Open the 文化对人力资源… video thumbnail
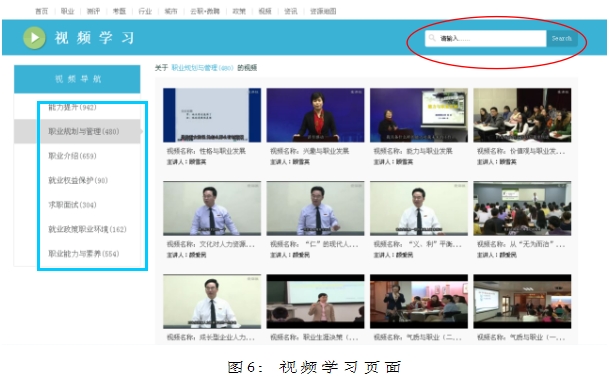609x377 pixels. click(x=212, y=208)
